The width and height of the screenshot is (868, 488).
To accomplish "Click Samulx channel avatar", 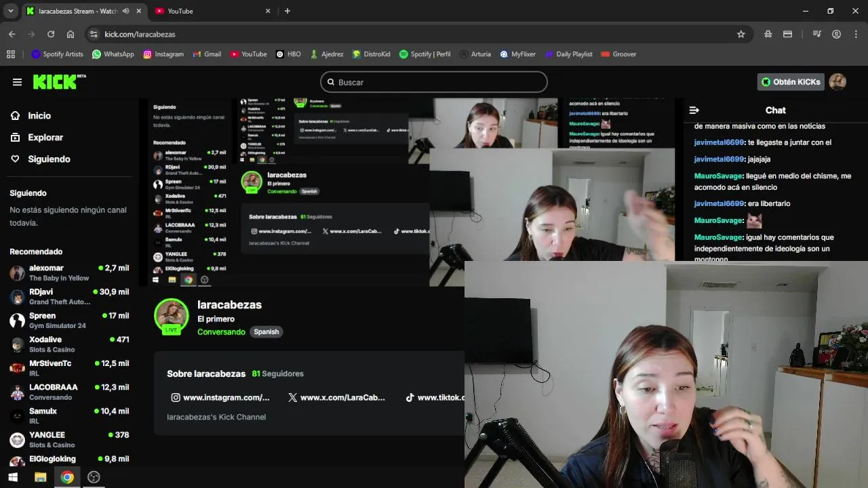I will click(x=17, y=415).
